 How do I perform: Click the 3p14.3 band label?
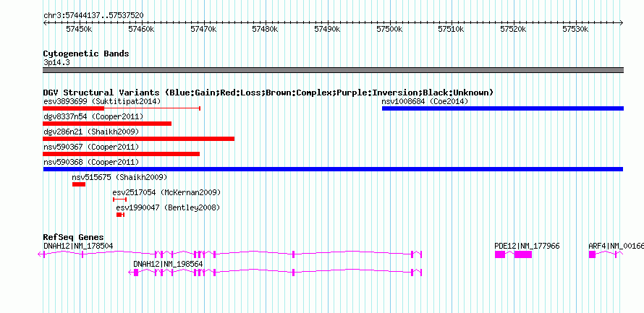tap(56, 63)
